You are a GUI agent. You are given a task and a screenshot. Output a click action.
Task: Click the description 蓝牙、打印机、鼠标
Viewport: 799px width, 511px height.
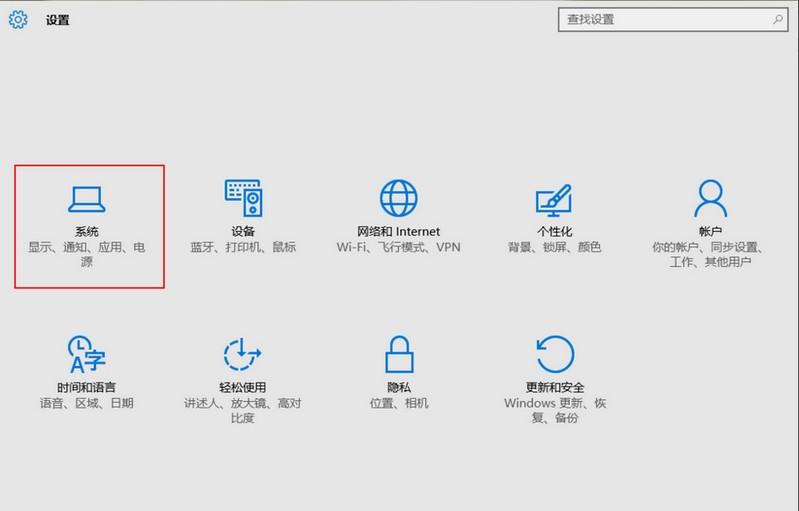[x=243, y=247]
